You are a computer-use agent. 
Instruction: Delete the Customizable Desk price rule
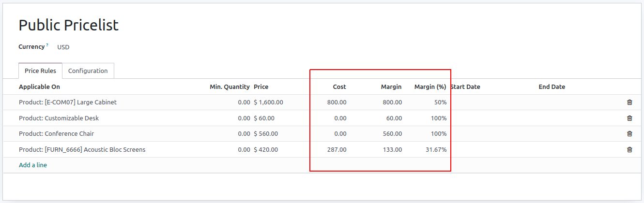point(629,118)
